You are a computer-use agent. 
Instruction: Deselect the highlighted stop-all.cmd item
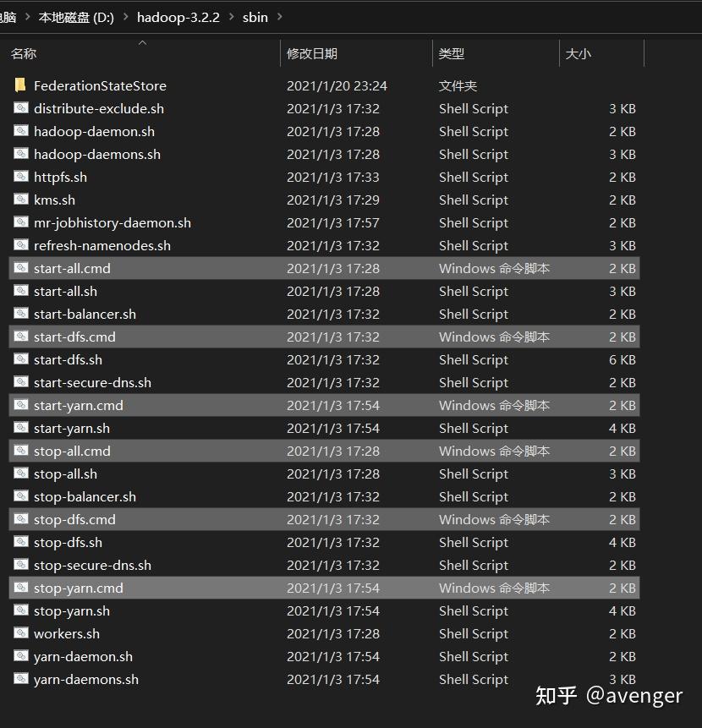point(72,451)
